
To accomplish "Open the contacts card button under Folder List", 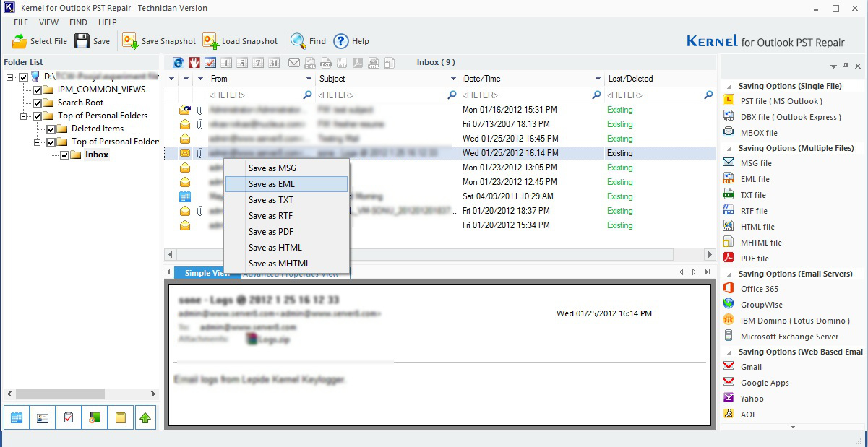I will click(x=43, y=417).
